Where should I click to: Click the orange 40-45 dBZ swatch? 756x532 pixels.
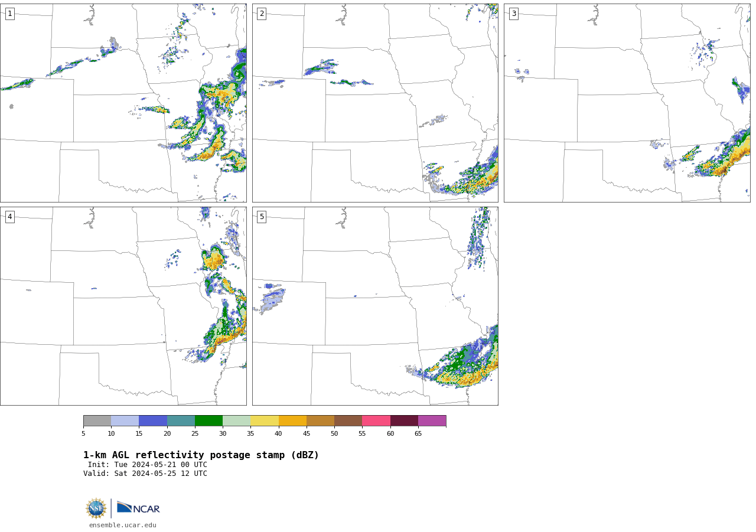tap(292, 421)
